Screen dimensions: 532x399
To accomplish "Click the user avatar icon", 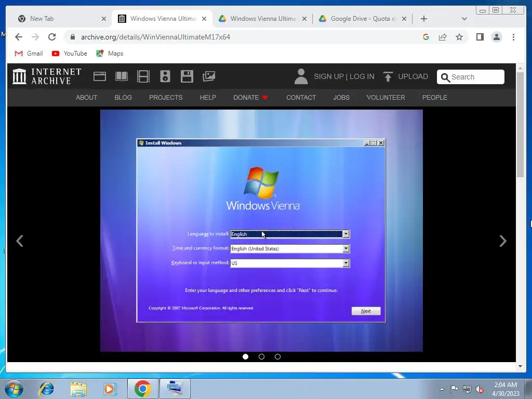I will [301, 76].
